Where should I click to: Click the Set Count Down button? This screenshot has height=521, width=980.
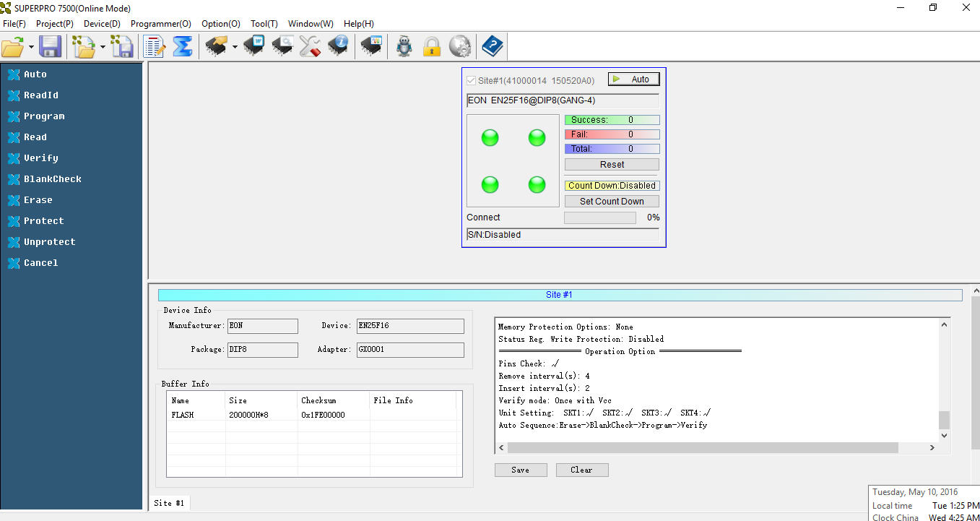[x=612, y=202]
